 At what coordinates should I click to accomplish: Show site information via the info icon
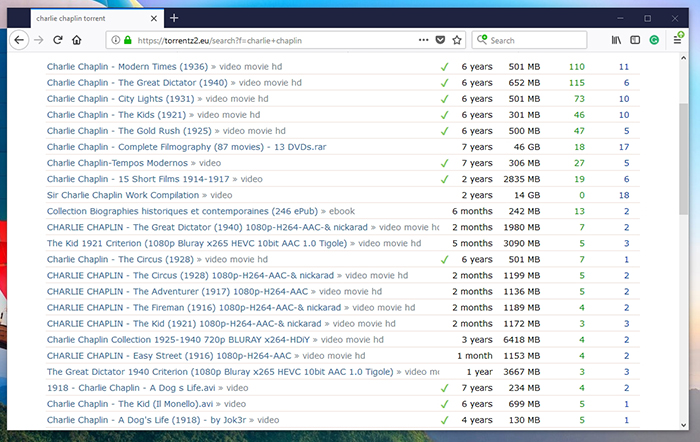click(x=116, y=40)
